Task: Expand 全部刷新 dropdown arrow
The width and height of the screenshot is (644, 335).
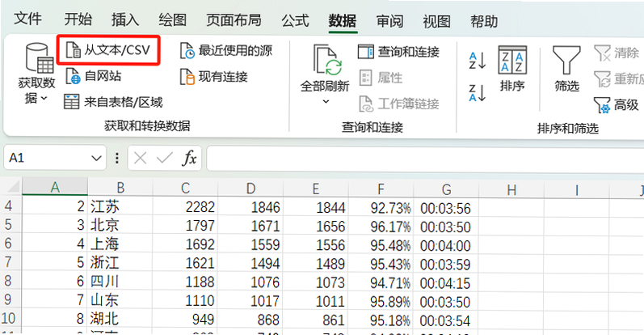Action: (x=326, y=101)
